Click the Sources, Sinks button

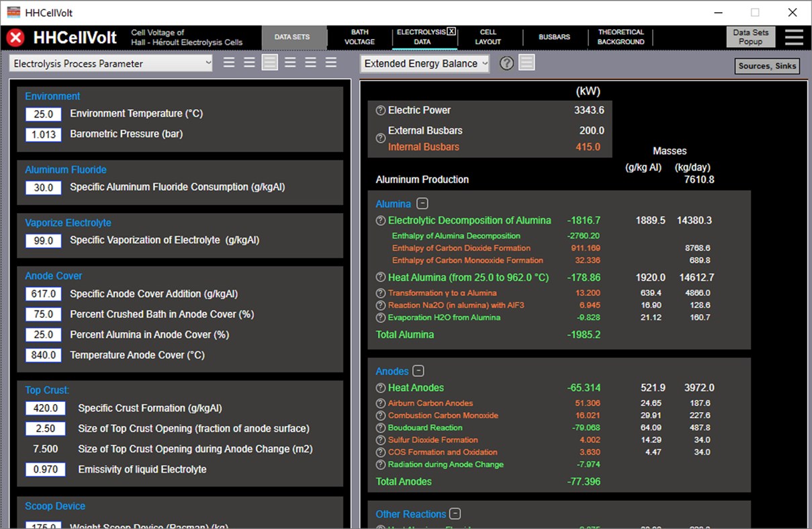(x=766, y=66)
